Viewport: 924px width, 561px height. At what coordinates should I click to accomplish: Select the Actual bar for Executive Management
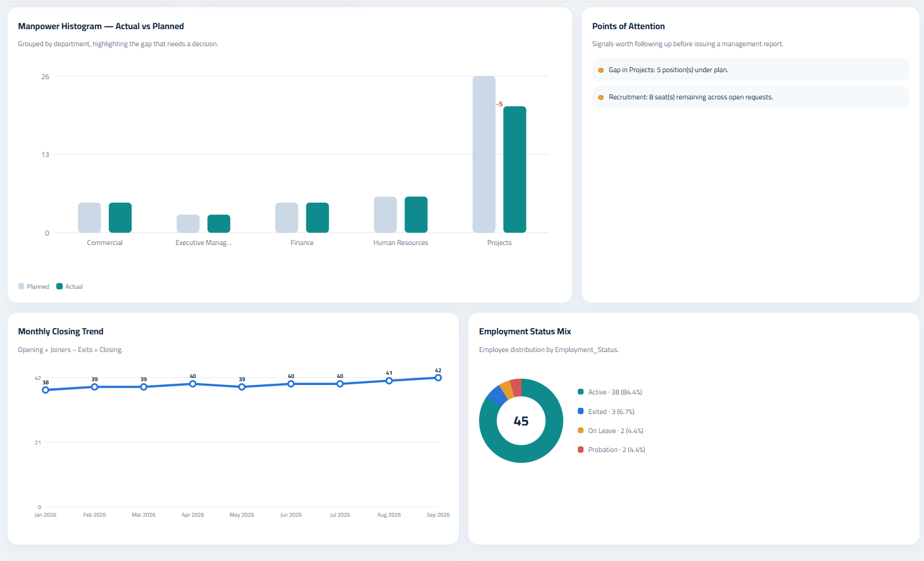tap(219, 224)
